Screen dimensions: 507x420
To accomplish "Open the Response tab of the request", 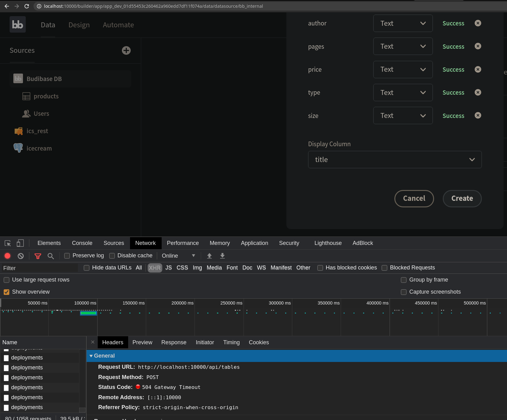I will 174,342.
